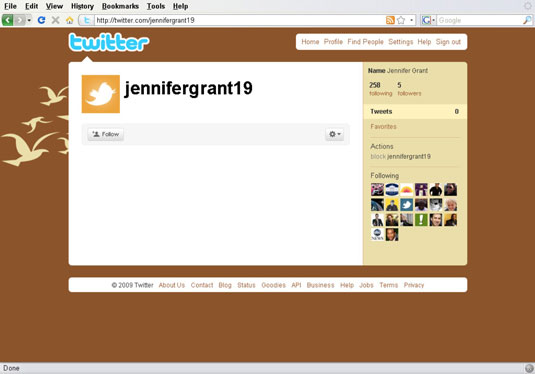Click the Google search input box
The height and width of the screenshot is (374, 535).
tap(479, 20)
